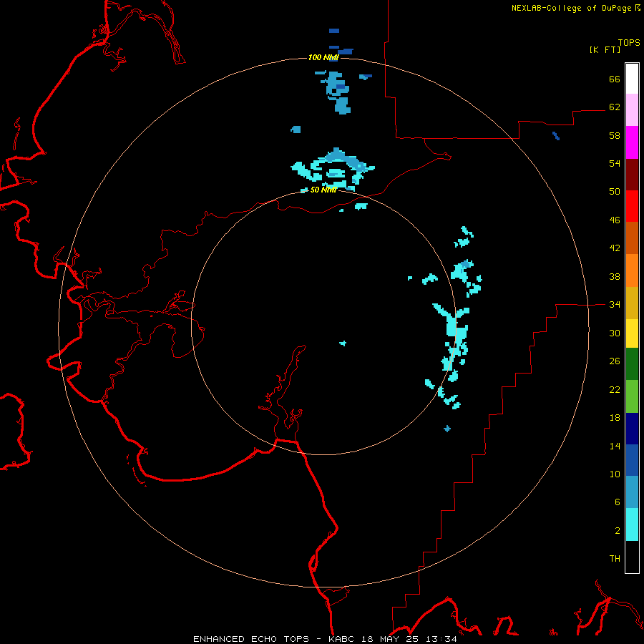Click the 38 value on legend

615,276
